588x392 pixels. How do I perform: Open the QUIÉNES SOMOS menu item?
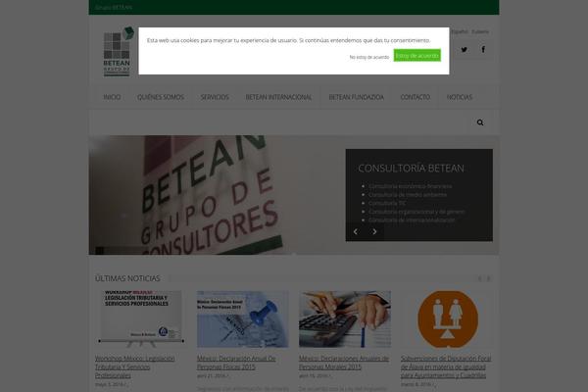(x=161, y=97)
